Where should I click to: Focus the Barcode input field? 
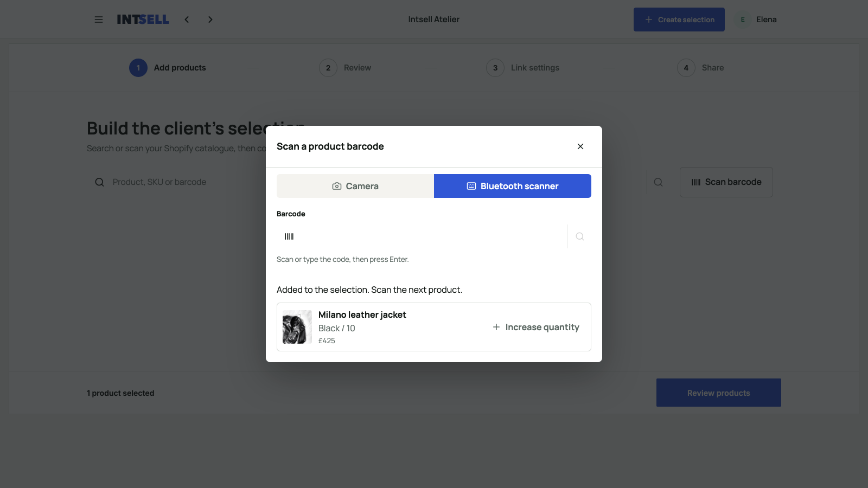tap(422, 236)
